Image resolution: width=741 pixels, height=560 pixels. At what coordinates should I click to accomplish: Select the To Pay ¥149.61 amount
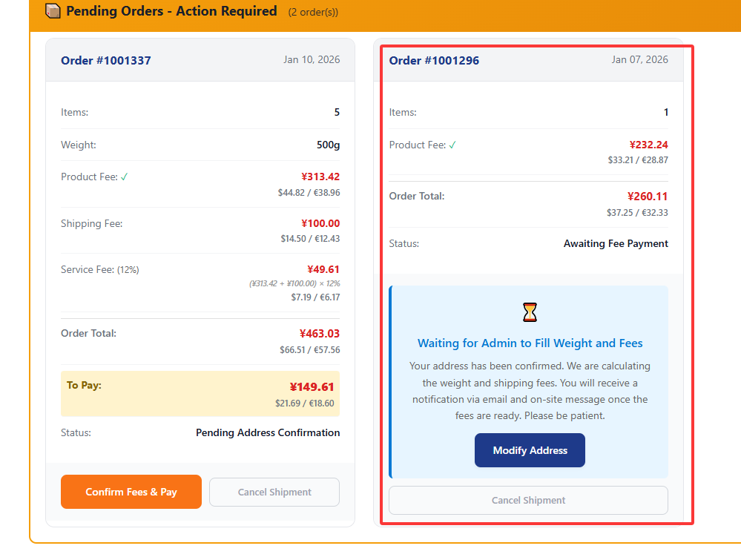(x=312, y=386)
